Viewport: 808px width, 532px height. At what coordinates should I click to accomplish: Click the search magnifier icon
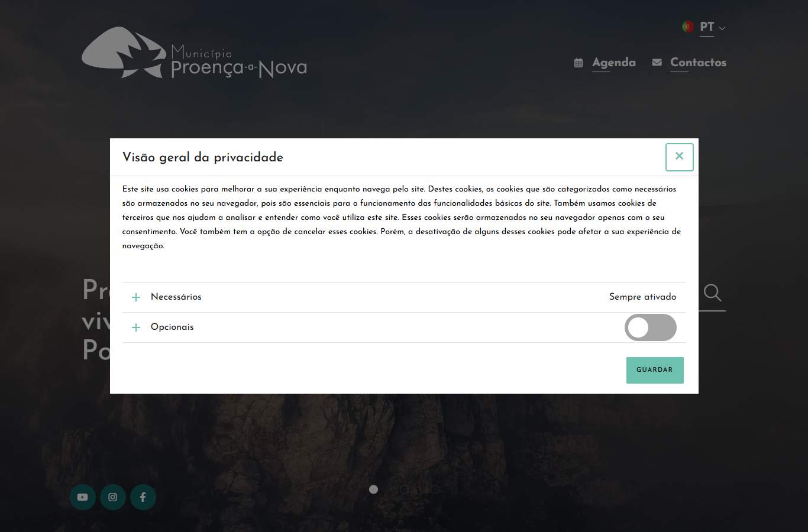(x=713, y=293)
